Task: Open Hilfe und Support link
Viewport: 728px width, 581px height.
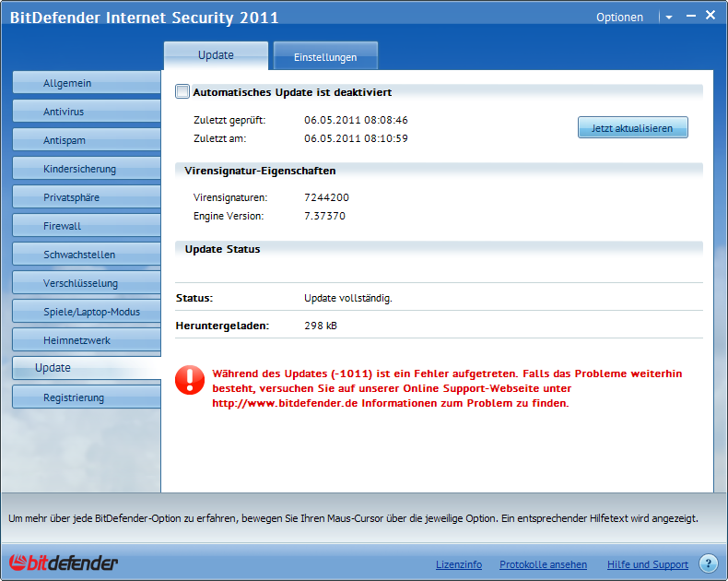Action: 648,564
